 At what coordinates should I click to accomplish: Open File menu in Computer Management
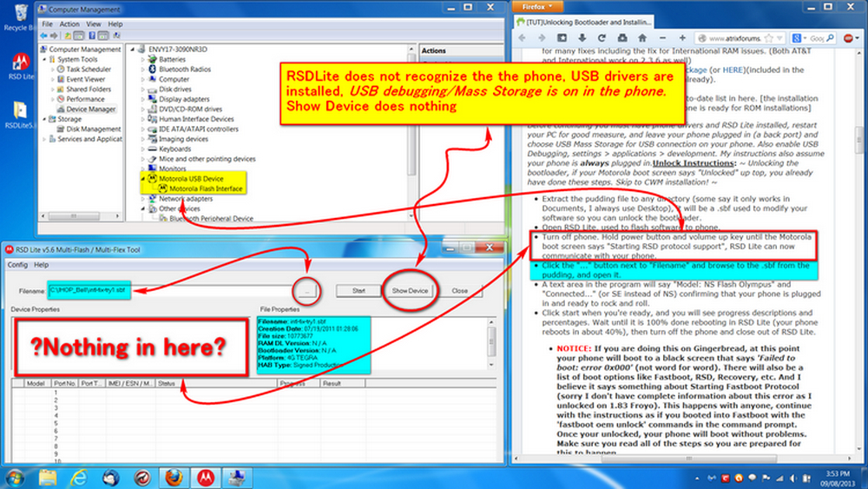coord(48,23)
